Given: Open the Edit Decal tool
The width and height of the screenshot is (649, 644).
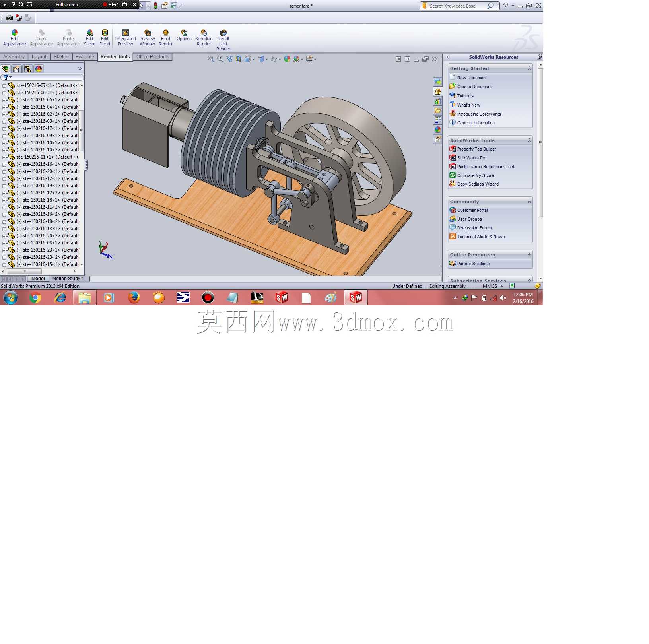Looking at the screenshot, I should click(105, 38).
